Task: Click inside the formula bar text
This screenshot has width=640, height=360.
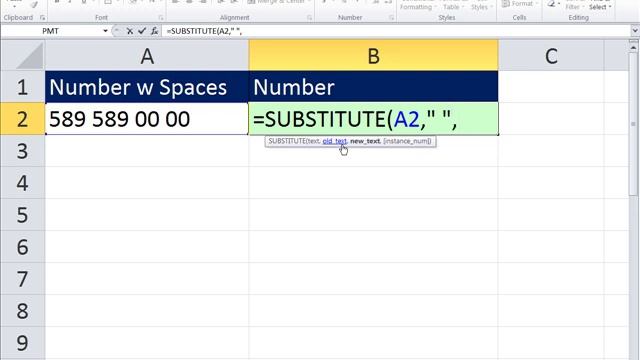Action: point(204,31)
